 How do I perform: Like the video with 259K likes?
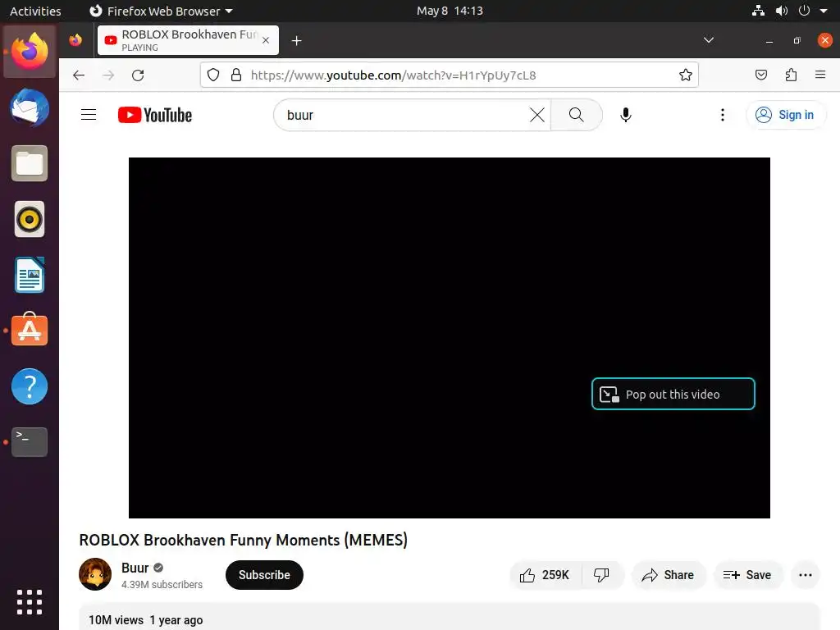[545, 575]
